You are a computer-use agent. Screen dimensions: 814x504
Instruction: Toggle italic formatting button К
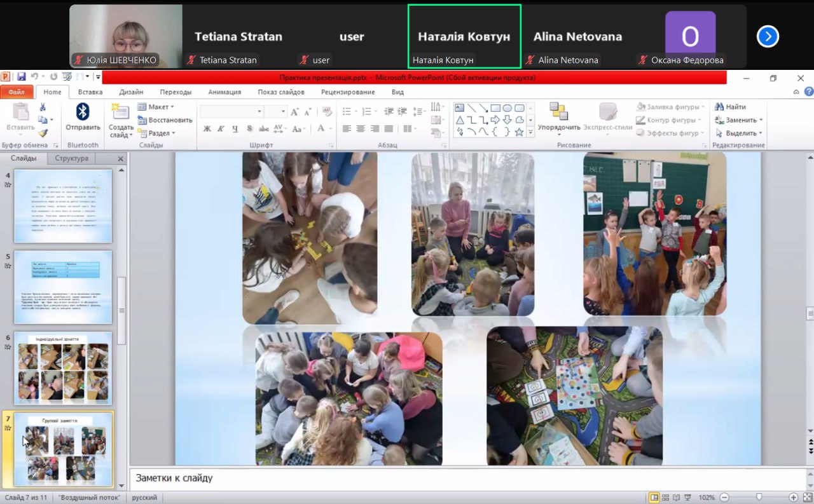pyautogui.click(x=221, y=128)
